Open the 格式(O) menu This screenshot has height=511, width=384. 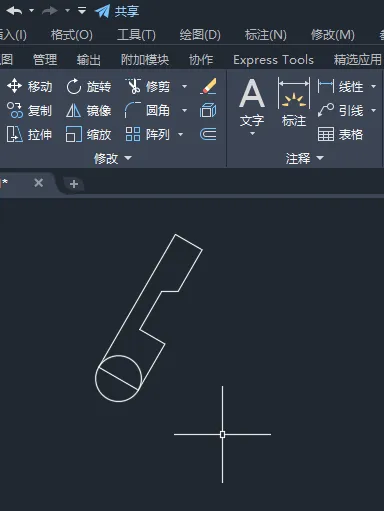coord(72,35)
